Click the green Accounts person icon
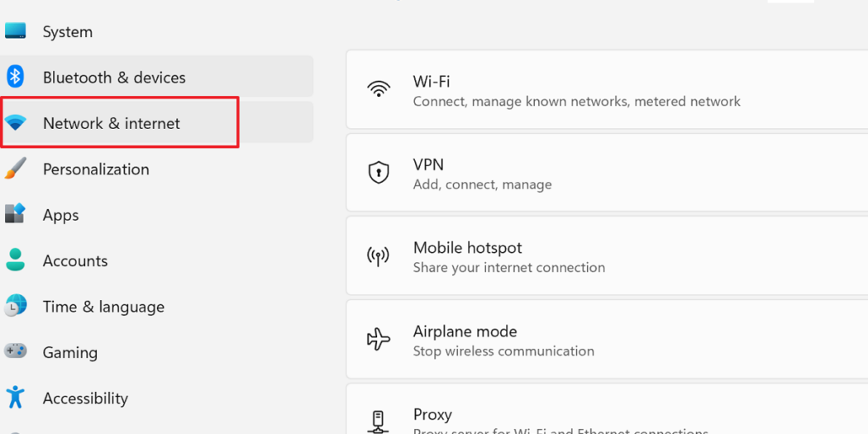Viewport: 868px width, 434px height. [15, 260]
